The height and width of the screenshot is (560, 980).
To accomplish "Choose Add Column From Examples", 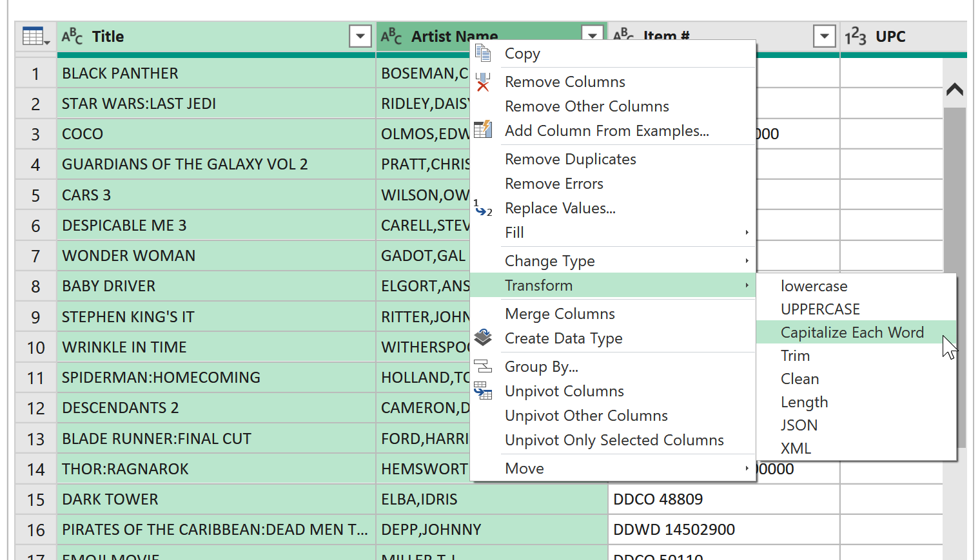I will 612,131.
